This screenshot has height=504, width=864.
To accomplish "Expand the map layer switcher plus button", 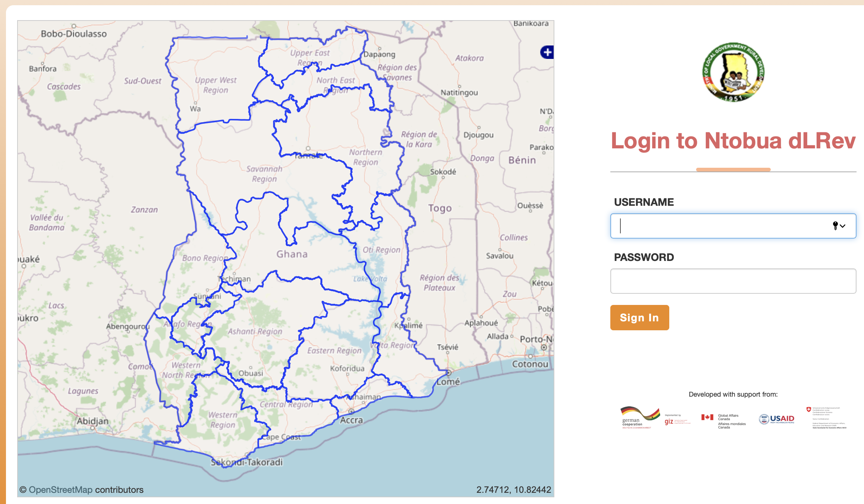I will (547, 52).
